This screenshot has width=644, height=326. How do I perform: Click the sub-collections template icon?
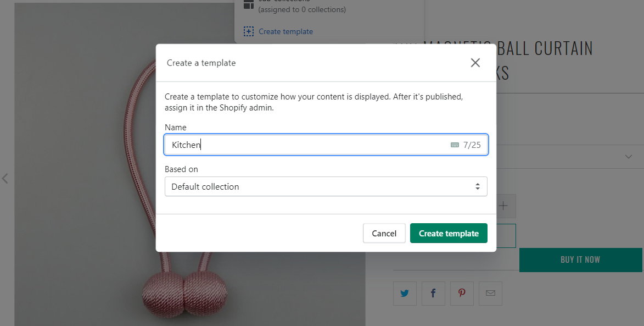(249, 4)
